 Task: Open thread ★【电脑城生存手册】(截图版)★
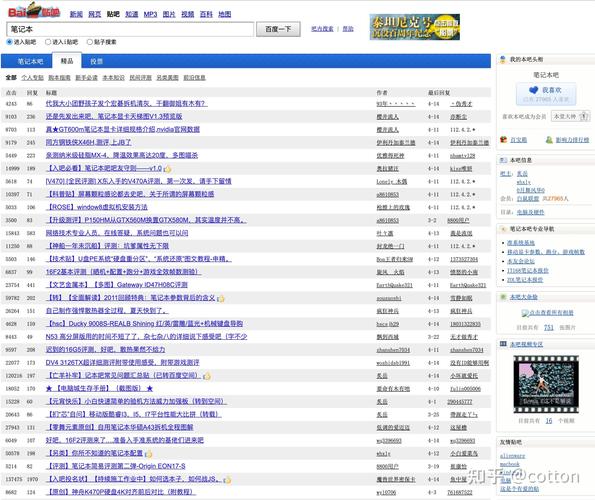(99, 388)
